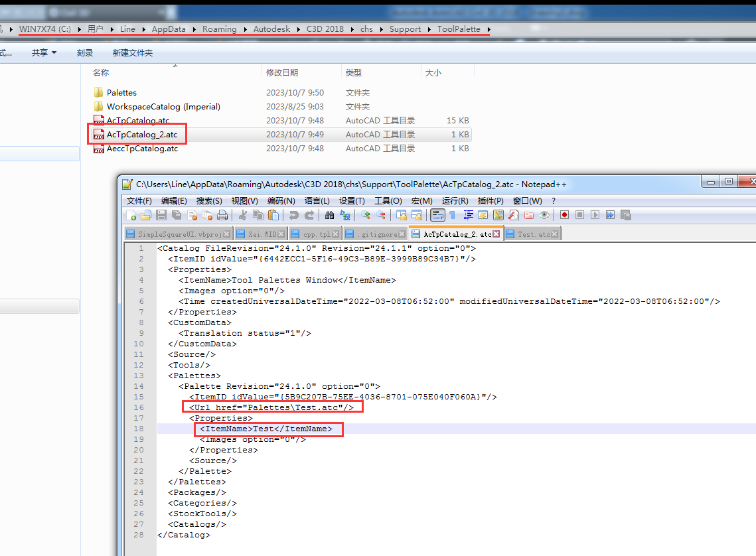Click the Print icon in the toolbar

[223, 215]
